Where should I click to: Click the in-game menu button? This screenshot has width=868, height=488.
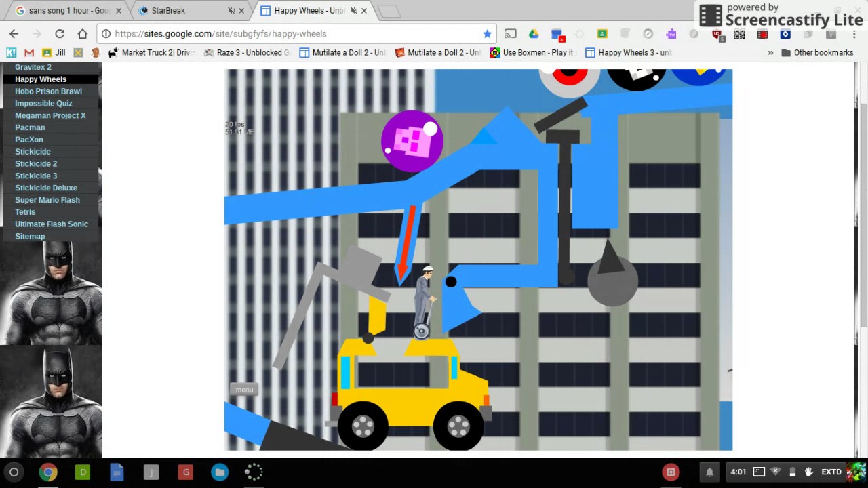tap(244, 389)
